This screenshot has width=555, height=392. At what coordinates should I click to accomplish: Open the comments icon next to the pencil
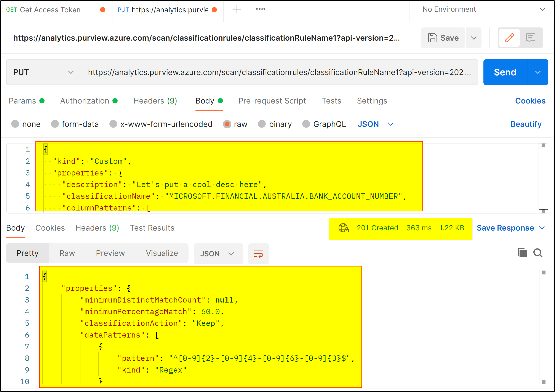531,38
